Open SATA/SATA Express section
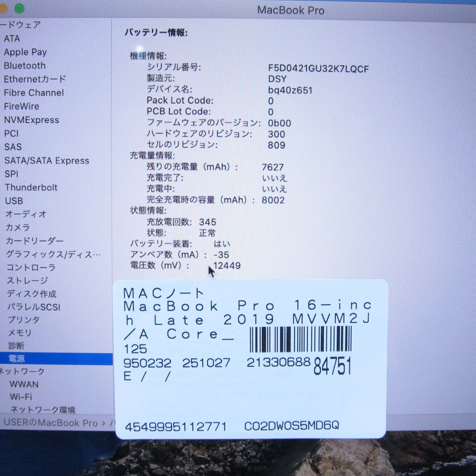This screenshot has width=476, height=476. pos(47,161)
